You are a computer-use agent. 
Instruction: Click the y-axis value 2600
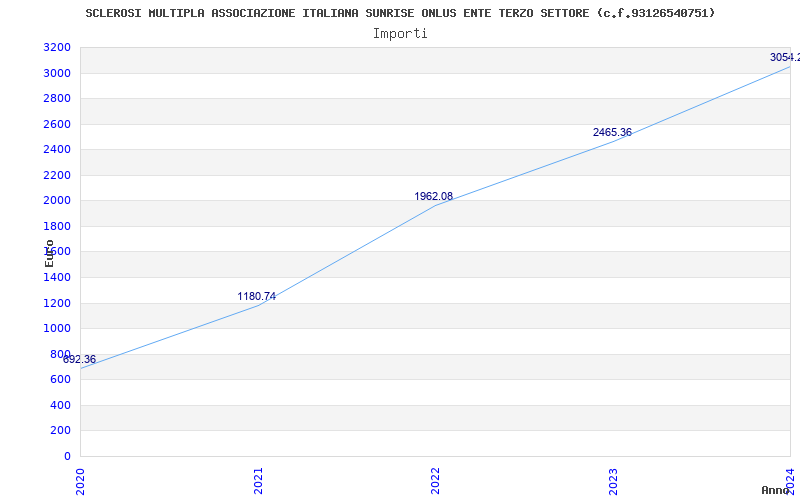(x=57, y=124)
